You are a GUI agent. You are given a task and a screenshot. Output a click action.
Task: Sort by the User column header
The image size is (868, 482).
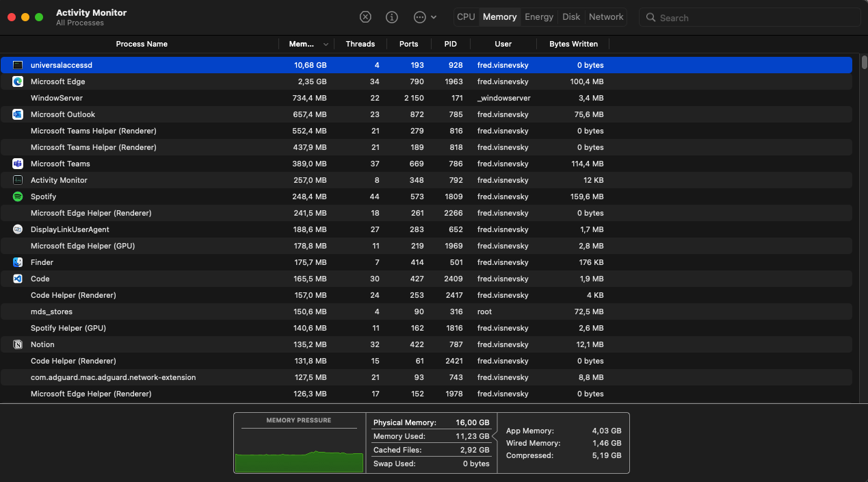coord(503,44)
